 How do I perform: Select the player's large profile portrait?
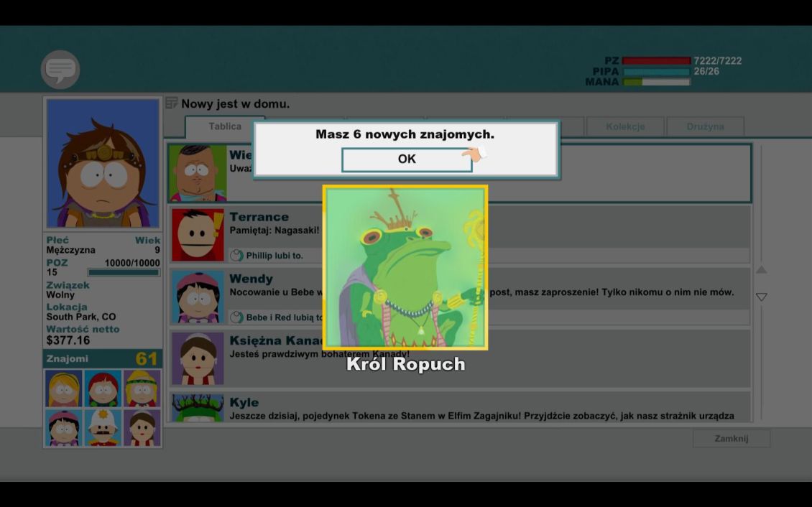point(103,164)
